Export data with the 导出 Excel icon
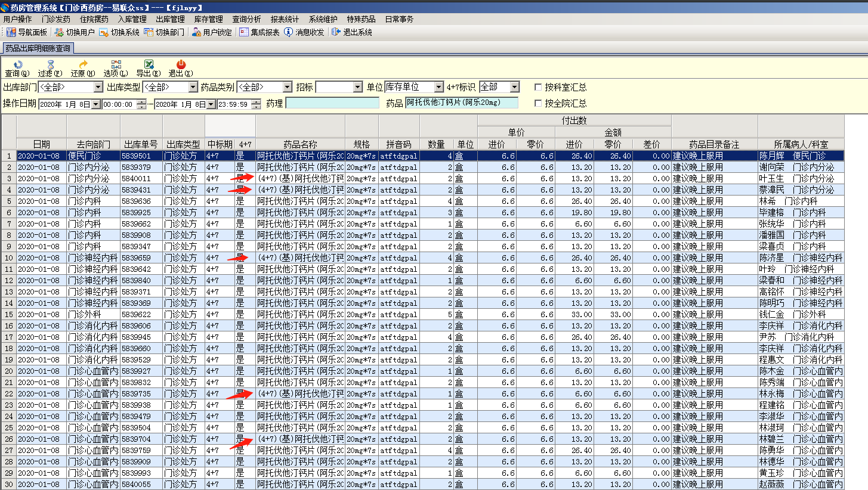Viewport: 868px width, 490px height. coord(149,64)
